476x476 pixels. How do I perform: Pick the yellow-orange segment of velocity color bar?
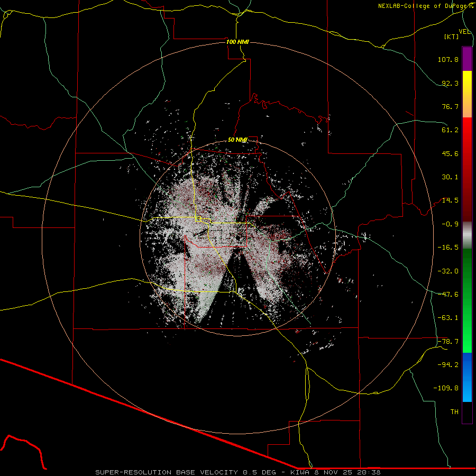pyautogui.click(x=467, y=94)
